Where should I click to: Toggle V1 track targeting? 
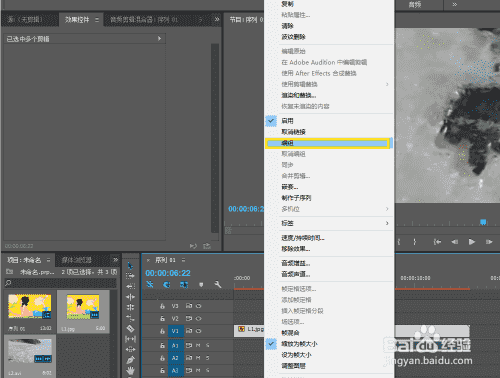[x=175, y=331]
